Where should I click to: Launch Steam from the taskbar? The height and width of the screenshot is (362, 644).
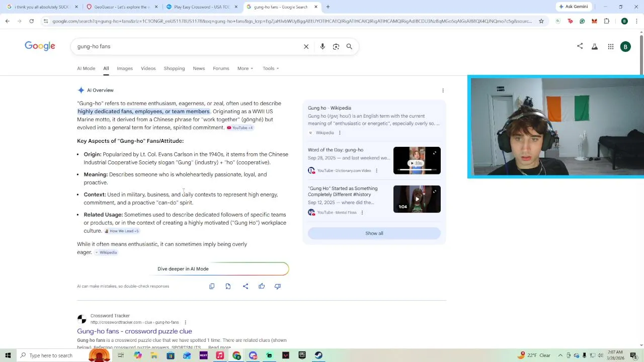(x=318, y=355)
